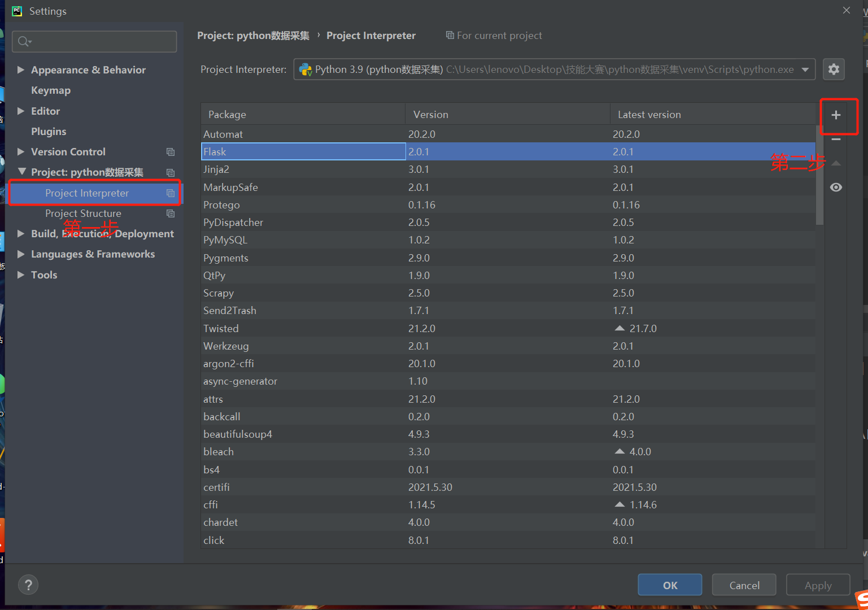
Task: Click project-level icon beside Project: python数据采集
Action: coord(171,173)
